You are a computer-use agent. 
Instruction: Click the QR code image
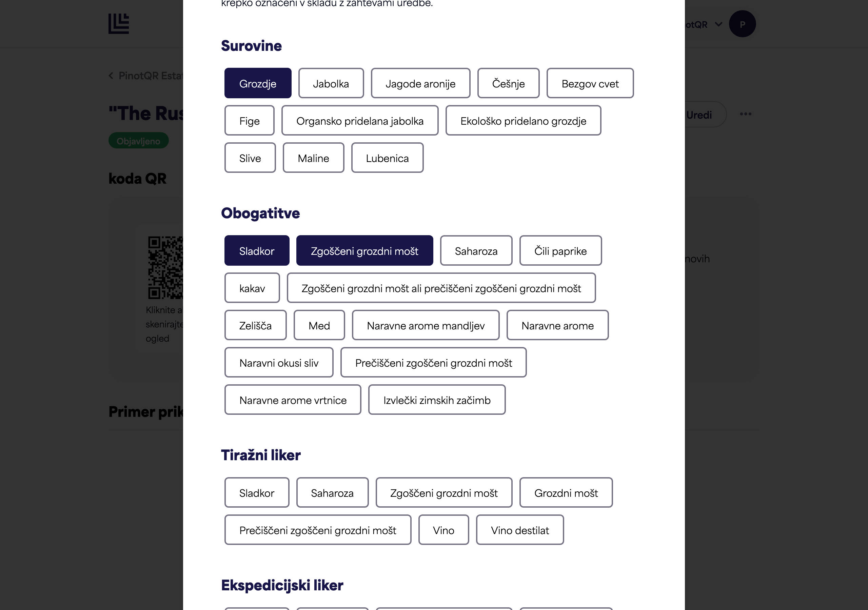pyautogui.click(x=165, y=268)
